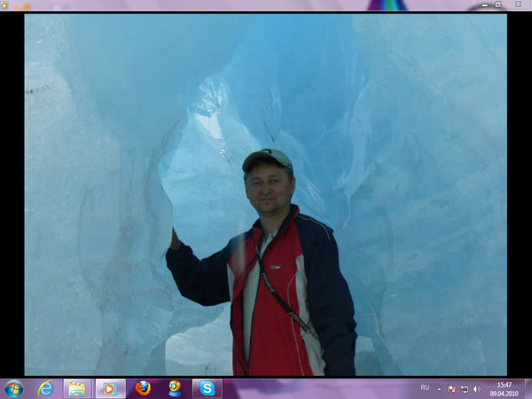Click the Show Desktop strip at taskbar end
The image size is (532, 399).
pyautogui.click(x=528, y=388)
